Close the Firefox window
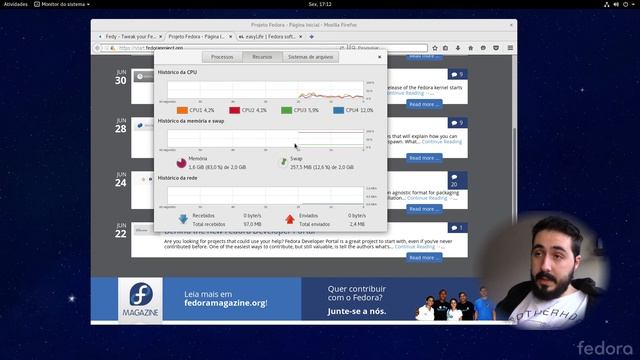Viewport: 640px width, 360px height. (511, 25)
